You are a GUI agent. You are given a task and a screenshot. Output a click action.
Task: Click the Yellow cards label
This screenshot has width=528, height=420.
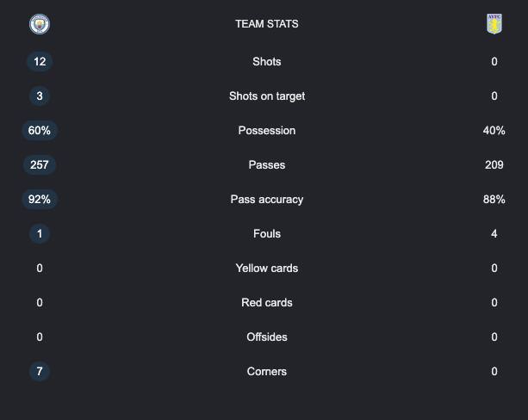tap(267, 269)
